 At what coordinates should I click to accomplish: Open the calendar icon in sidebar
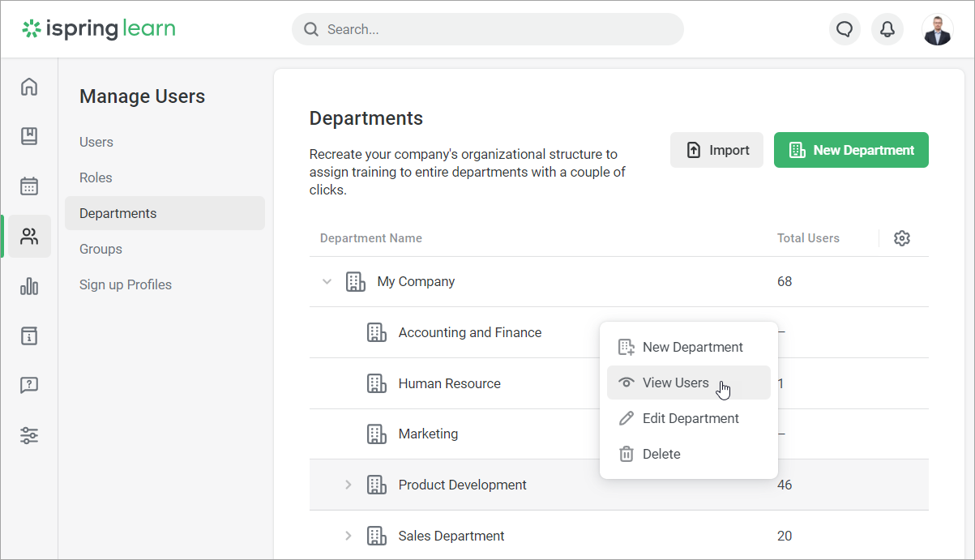[x=29, y=186]
